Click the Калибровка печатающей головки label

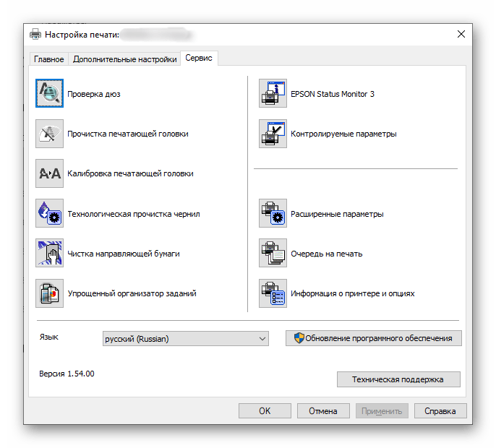130,173
